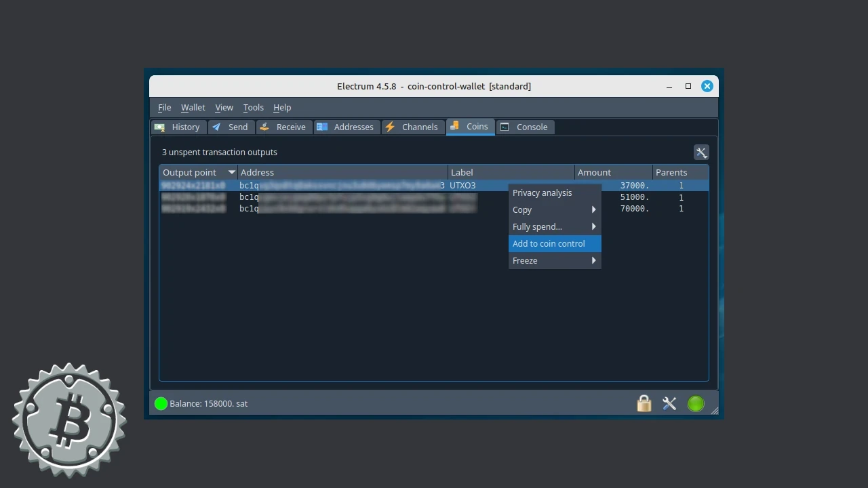Select the coin row with amount 70000
Screen dimensions: 868x488
[x=434, y=209]
